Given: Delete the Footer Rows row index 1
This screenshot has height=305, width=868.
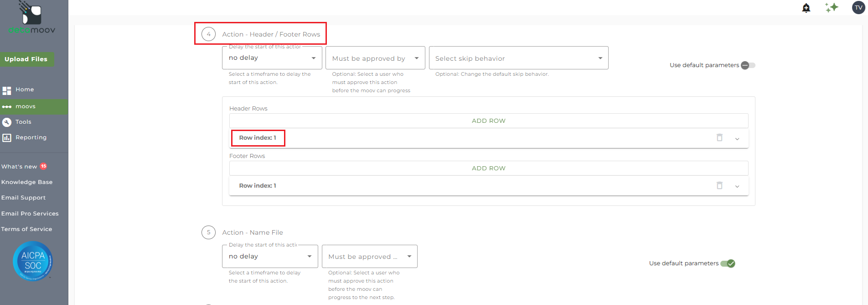Looking at the screenshot, I should click(x=719, y=185).
